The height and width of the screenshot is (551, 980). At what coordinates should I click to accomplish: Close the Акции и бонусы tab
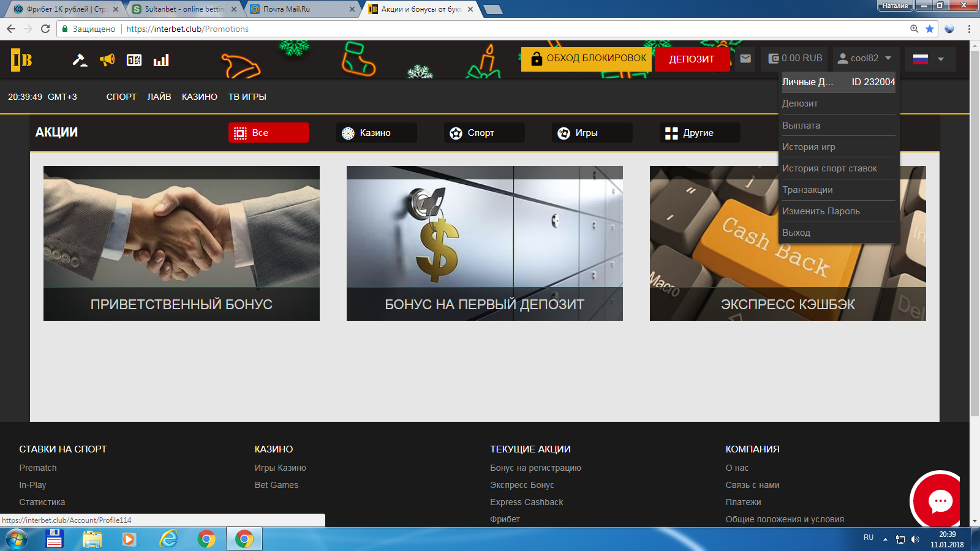tap(470, 9)
